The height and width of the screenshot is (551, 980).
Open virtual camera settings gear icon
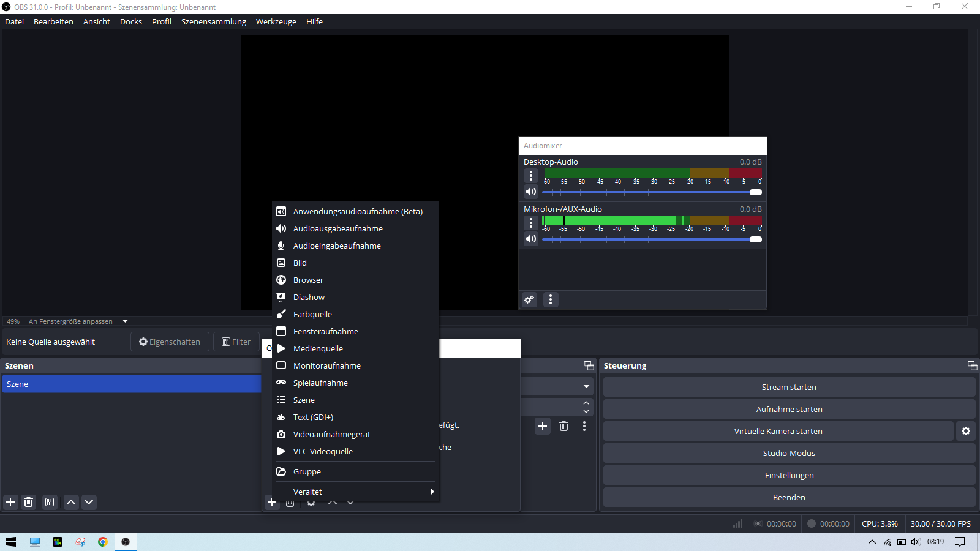(966, 431)
